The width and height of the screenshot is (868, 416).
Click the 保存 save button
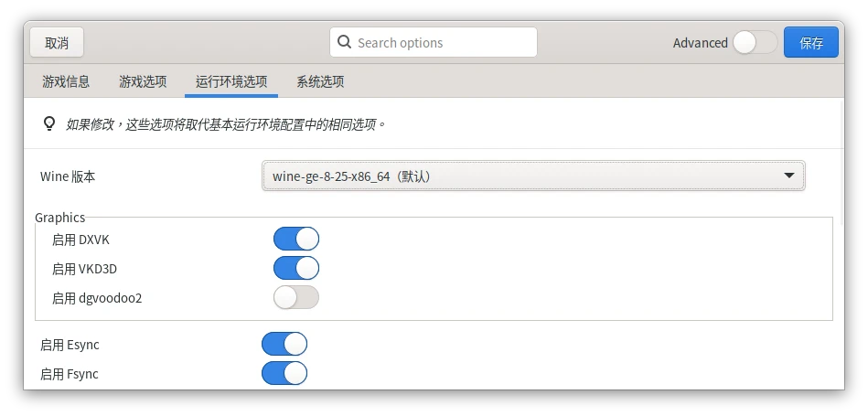(x=810, y=42)
